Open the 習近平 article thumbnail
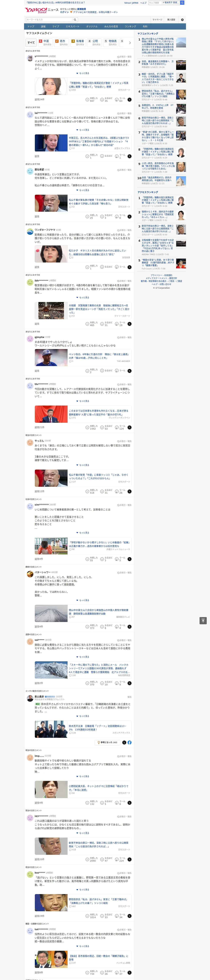210x980 pixels. click(51, 414)
